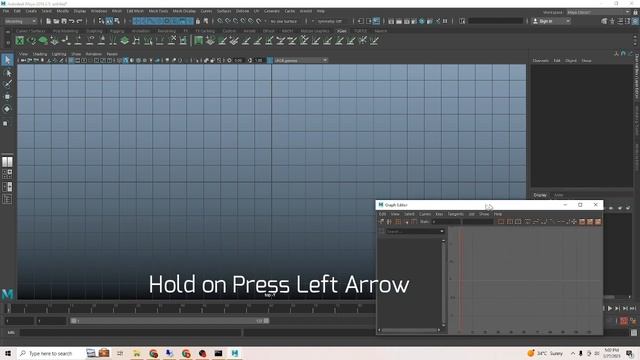
Task: Select by hierarchy icon
Action: [101, 21]
